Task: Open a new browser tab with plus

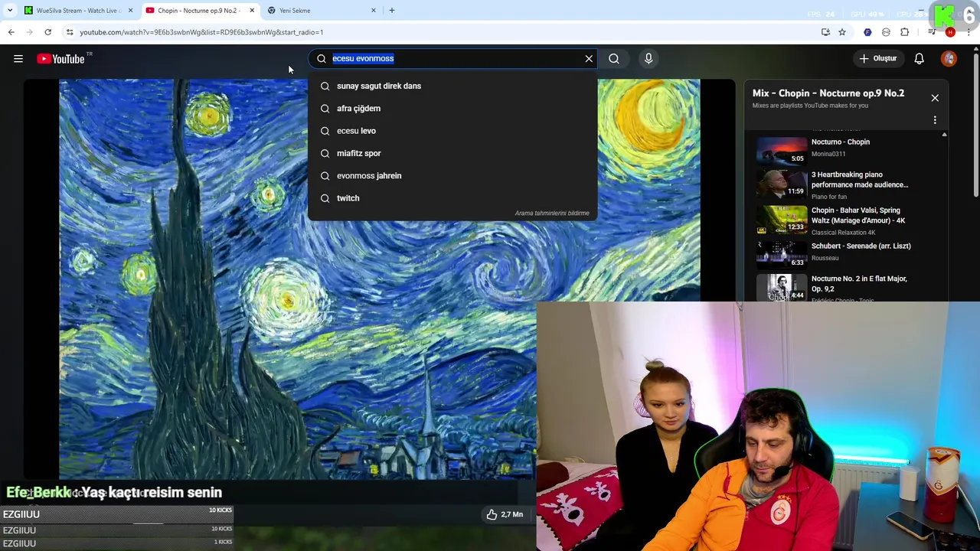Action: pyautogui.click(x=392, y=11)
